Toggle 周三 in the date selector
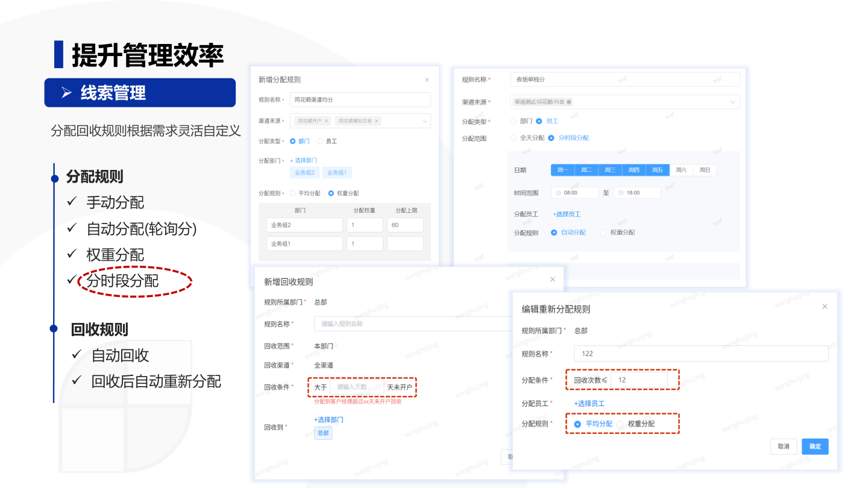Screen dimensions: 868x488 click(x=610, y=170)
